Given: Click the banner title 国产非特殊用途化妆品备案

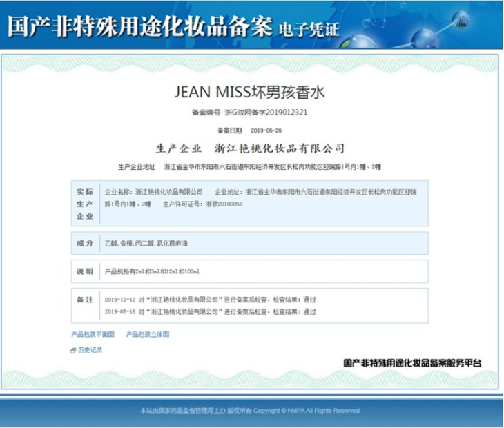Looking at the screenshot, I should click(140, 26).
